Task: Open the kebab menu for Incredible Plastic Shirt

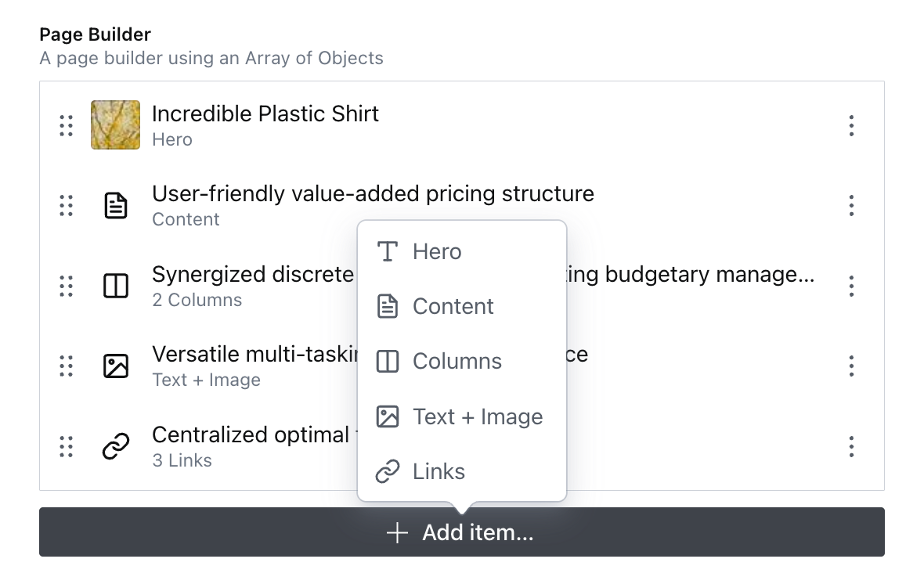Action: pyautogui.click(x=851, y=125)
